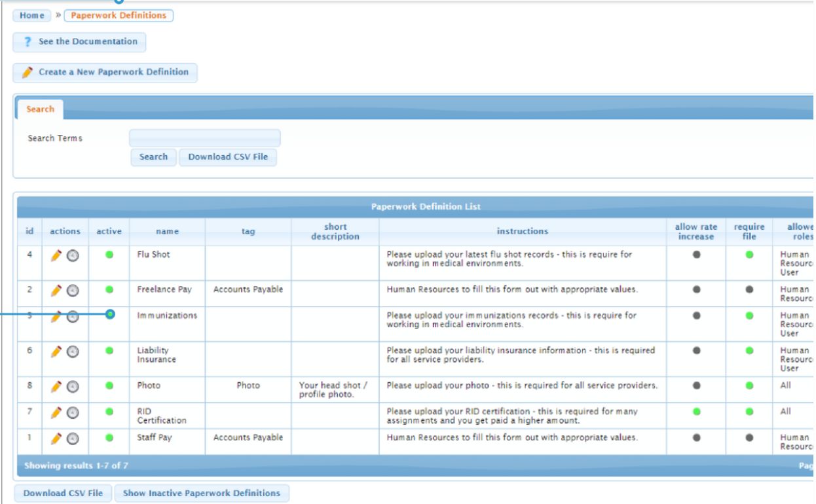
Task: Click Show Inactive Paperwork Definitions
Action: pyautogui.click(x=202, y=494)
